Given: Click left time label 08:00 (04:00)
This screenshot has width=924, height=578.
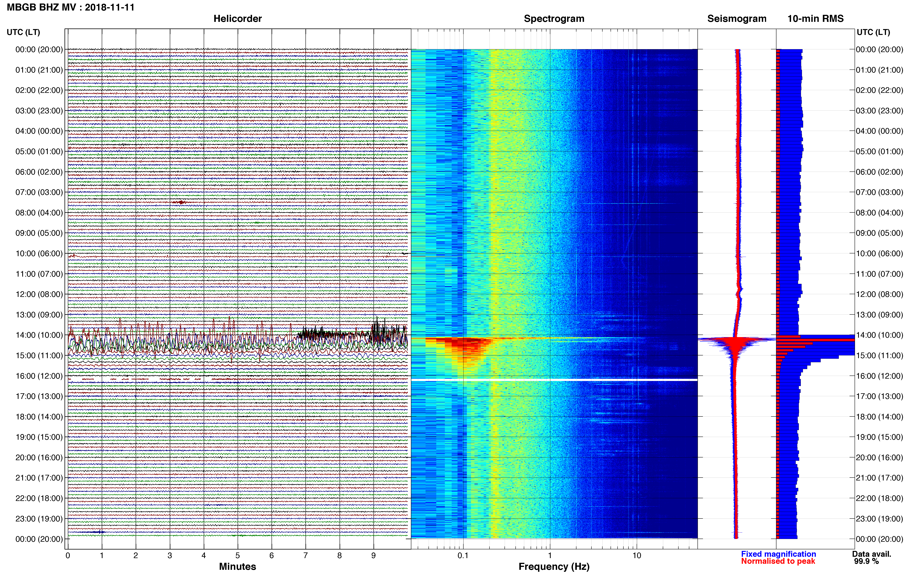Looking at the screenshot, I should 39,213.
